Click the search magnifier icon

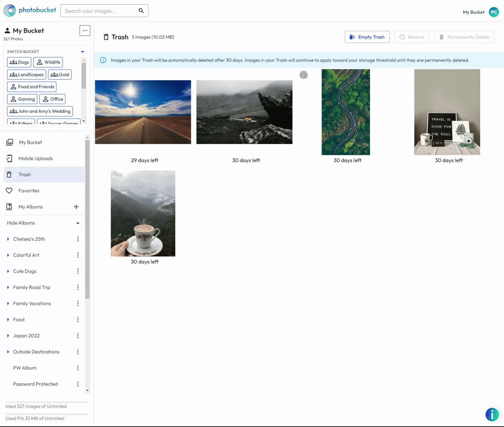click(141, 11)
